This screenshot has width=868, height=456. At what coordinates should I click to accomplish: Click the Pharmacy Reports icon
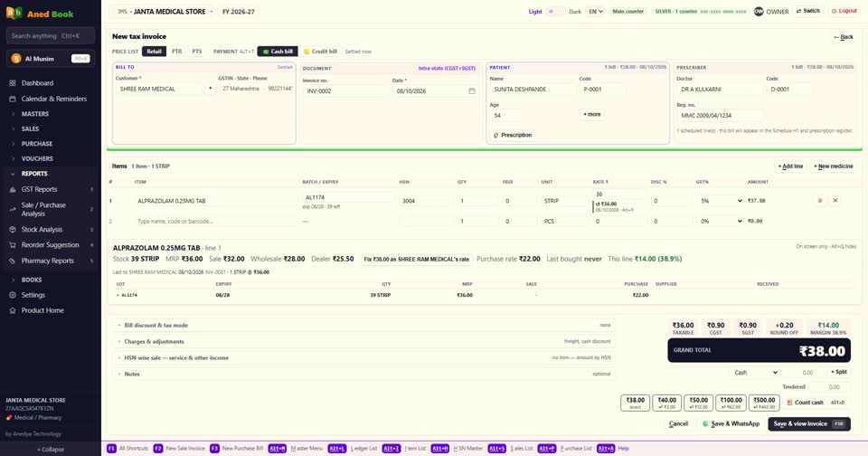[12, 261]
